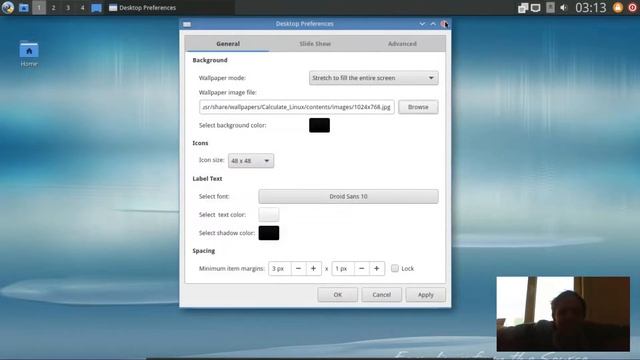Switch to workspace 3 in the pager
Screen dimensions: 640x360
click(68, 8)
